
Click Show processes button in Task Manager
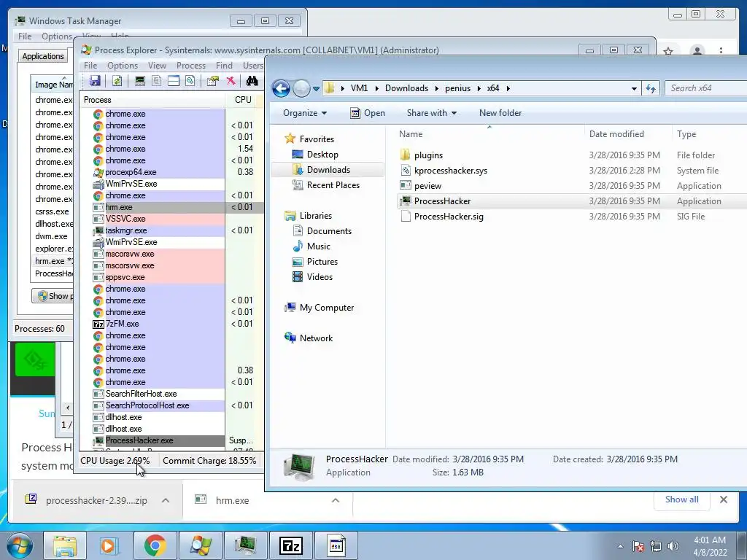click(x=53, y=296)
